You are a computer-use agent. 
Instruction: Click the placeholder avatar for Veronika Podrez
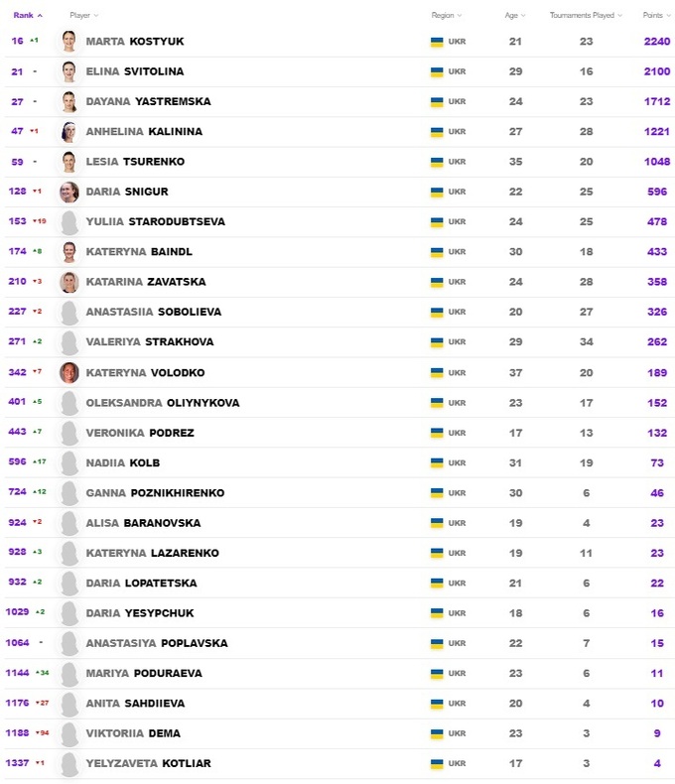tap(68, 433)
